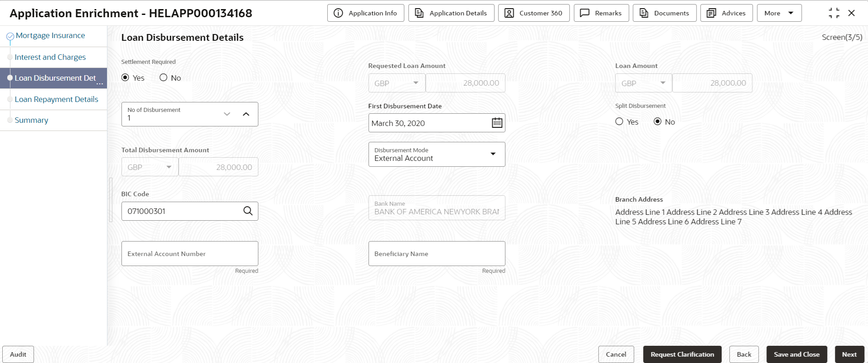Open Application Details document icon

point(419,13)
